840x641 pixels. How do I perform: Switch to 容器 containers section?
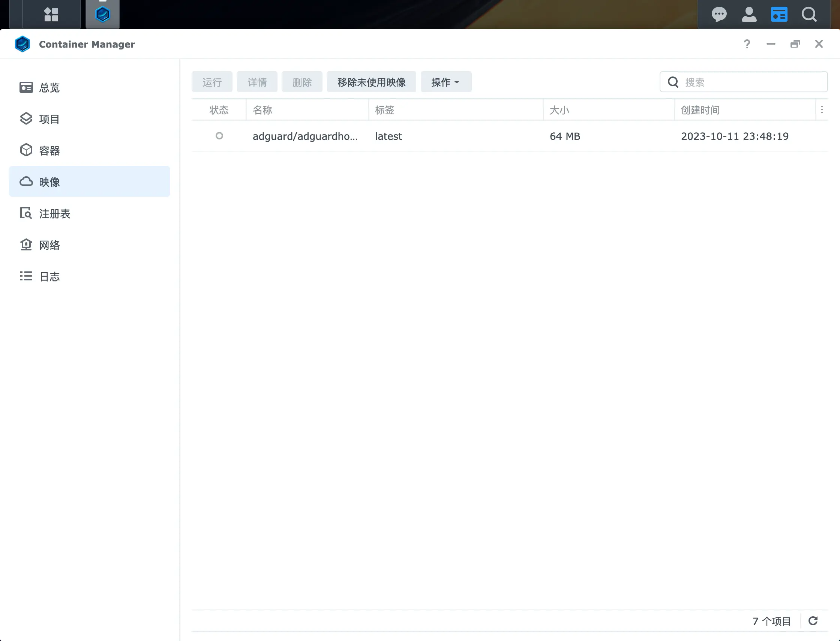tap(89, 150)
